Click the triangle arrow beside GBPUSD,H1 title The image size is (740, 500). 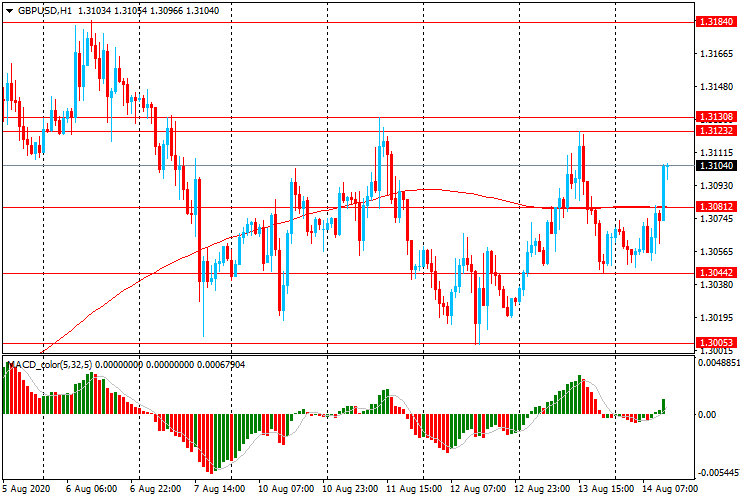pyautogui.click(x=9, y=10)
